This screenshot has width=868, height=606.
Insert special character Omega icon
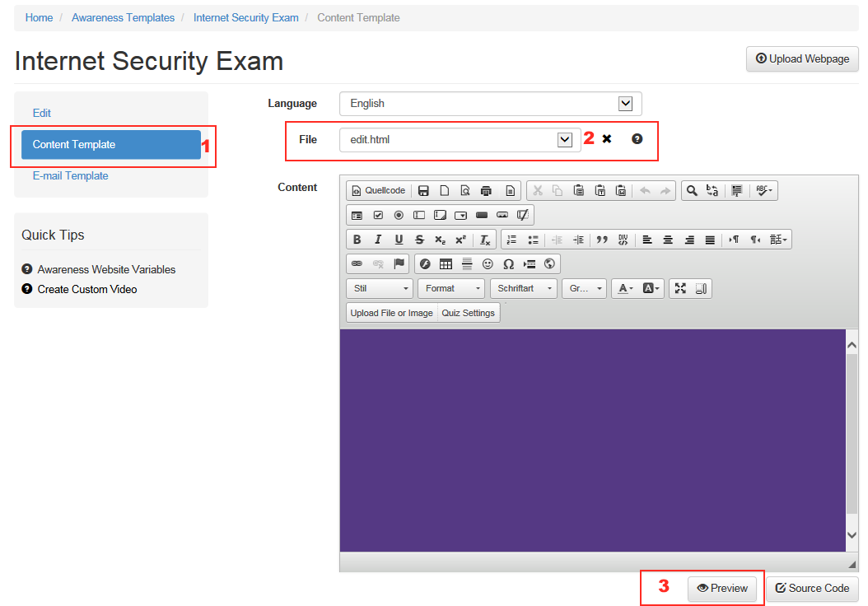click(508, 264)
